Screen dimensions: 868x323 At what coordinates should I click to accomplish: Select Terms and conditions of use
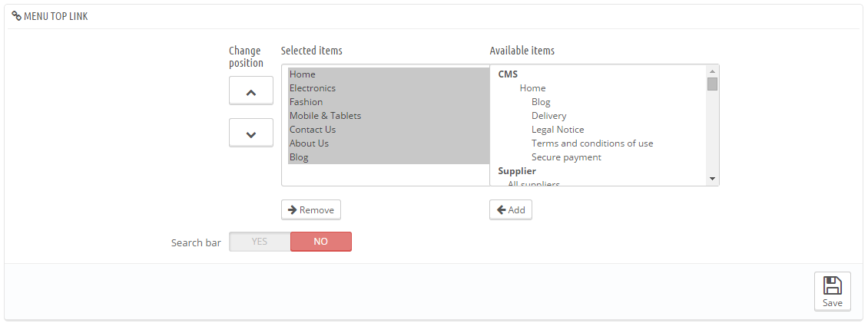click(x=592, y=143)
